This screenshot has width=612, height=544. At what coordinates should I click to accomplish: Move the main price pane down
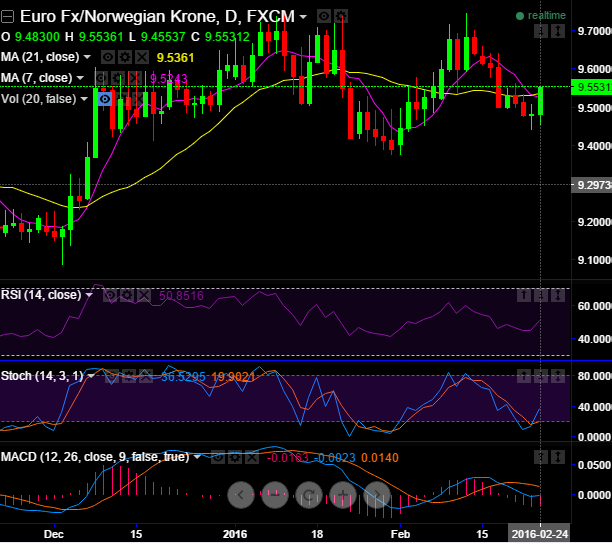(541, 31)
